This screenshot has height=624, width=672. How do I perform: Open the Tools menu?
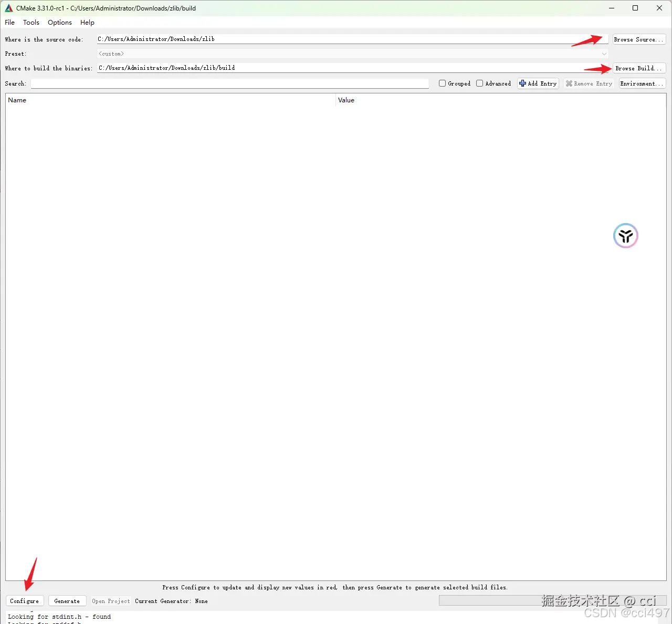tap(31, 23)
